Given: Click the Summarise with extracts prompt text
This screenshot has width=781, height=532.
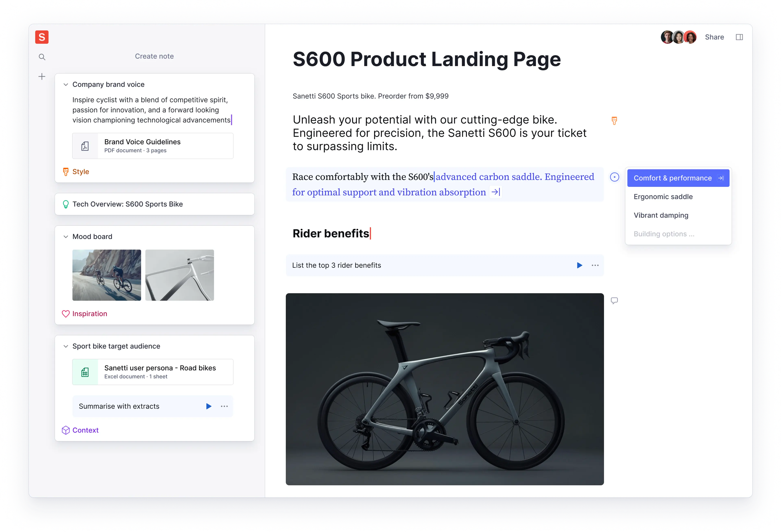Looking at the screenshot, I should 119,406.
